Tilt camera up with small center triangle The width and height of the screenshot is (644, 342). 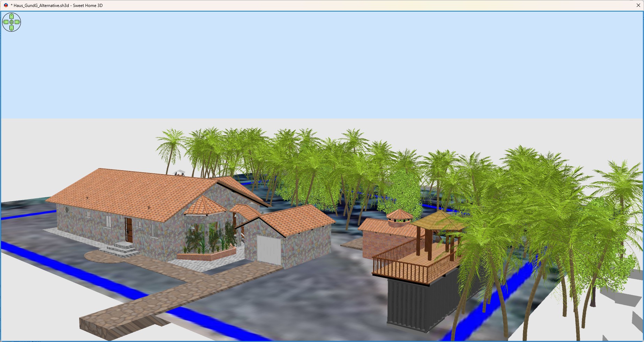pos(12,21)
